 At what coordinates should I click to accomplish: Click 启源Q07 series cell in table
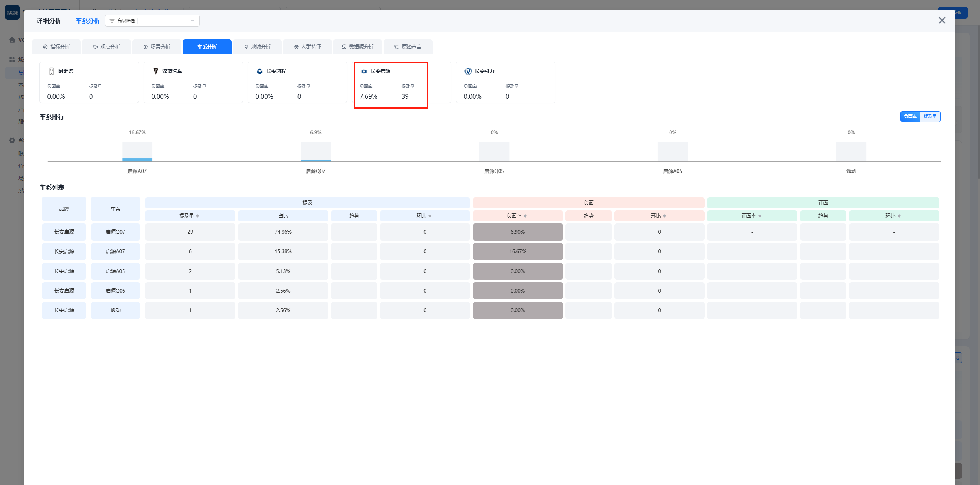click(115, 232)
